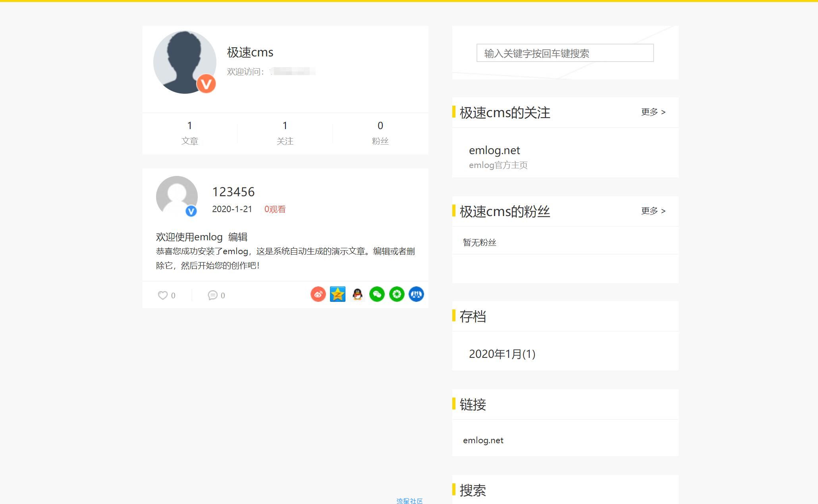
Task: Click the 关注 count stat
Action: 285,133
